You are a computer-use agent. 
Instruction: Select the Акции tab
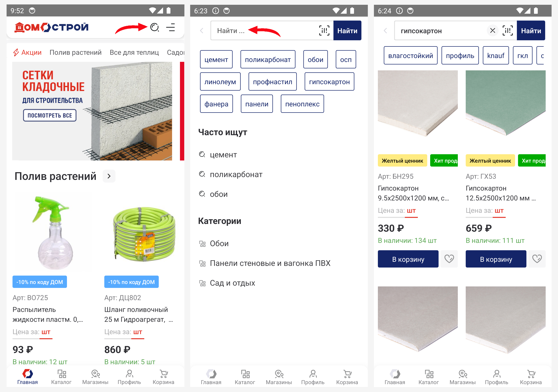pos(27,52)
